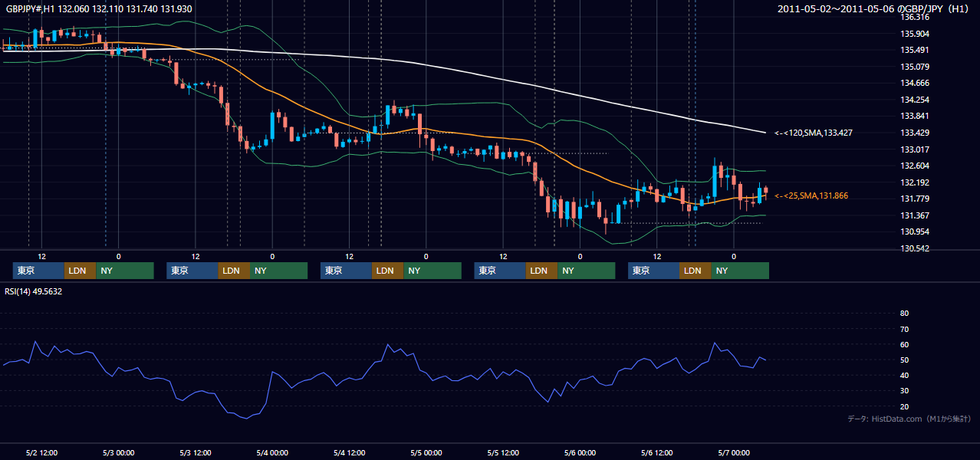Image resolution: width=980 pixels, height=460 pixels.
Task: Pick the 134.254 price axis value
Action: tap(915, 100)
